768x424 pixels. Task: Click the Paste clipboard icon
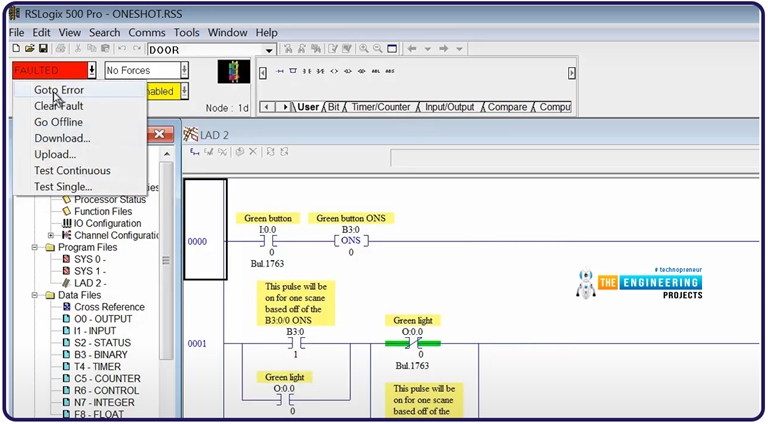pos(105,48)
